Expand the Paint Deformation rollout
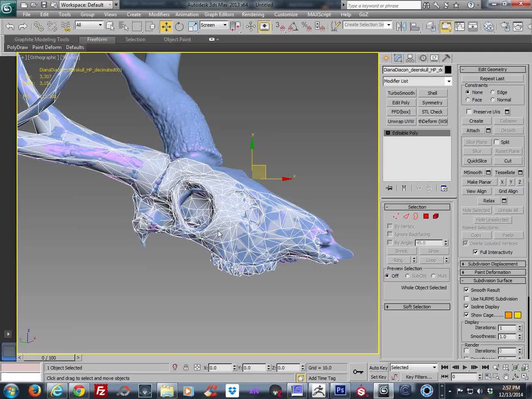This screenshot has height=399, width=532. pyautogui.click(x=493, y=272)
